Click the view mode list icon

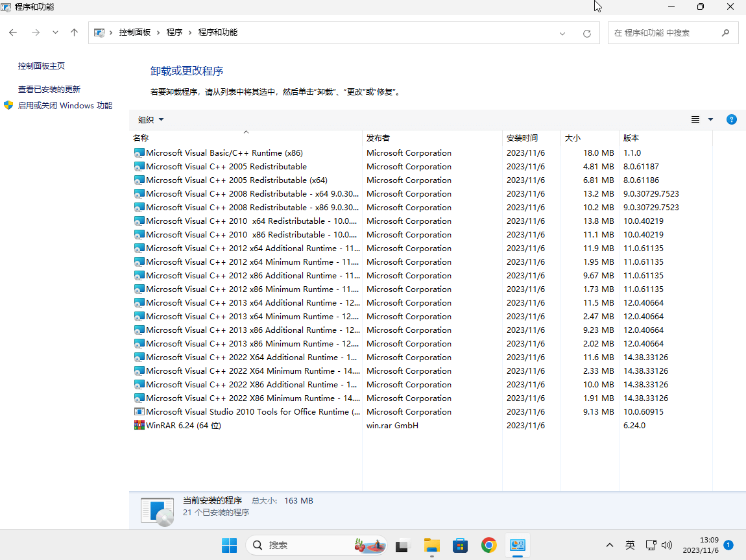pyautogui.click(x=695, y=119)
